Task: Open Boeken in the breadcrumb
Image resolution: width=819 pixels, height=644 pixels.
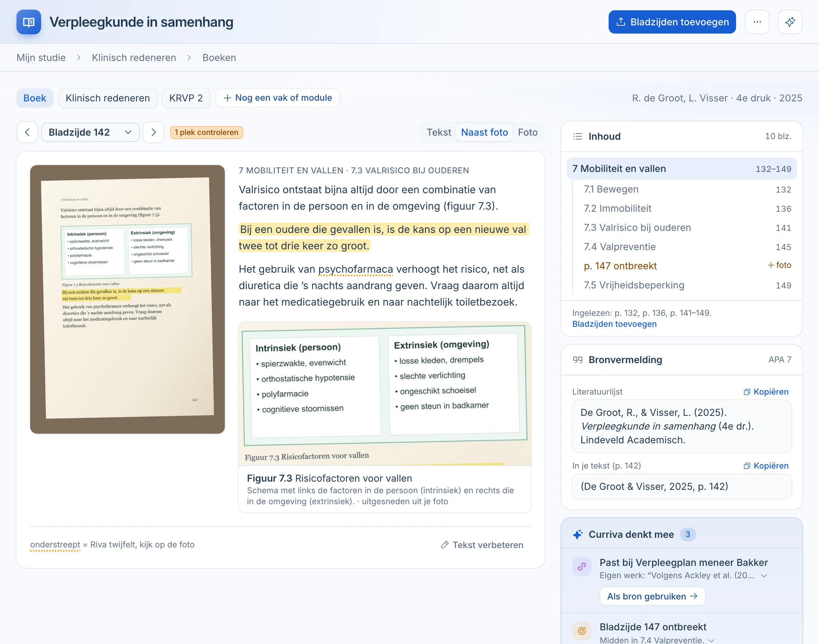Action: (219, 58)
